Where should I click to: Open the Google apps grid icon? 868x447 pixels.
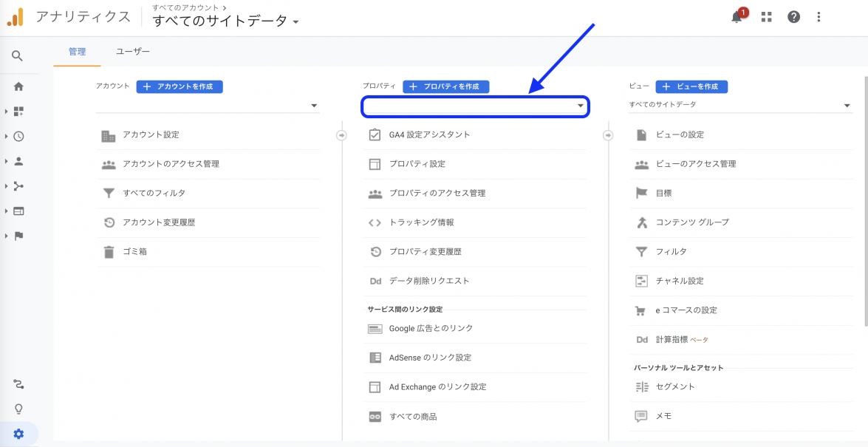[766, 17]
